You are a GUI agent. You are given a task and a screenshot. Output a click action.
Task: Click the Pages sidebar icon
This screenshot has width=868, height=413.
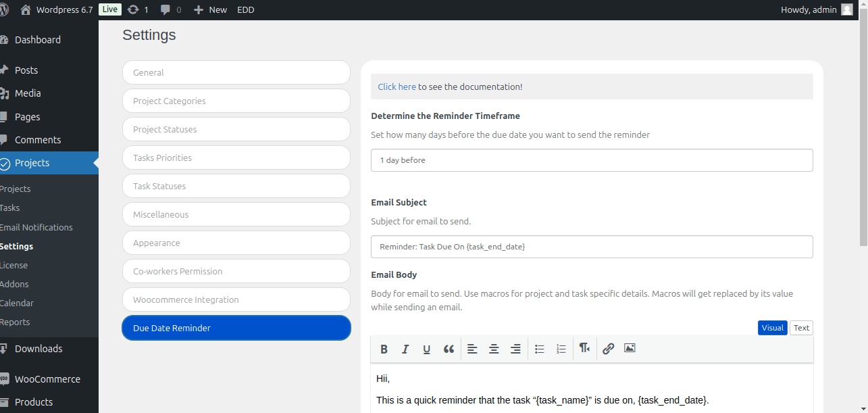(5, 117)
